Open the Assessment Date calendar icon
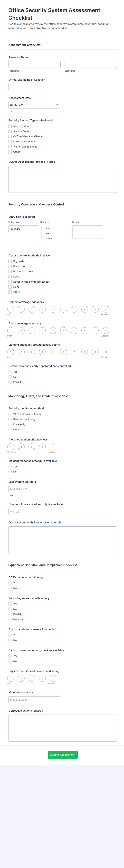Image resolution: width=124 pixels, height=868 pixels. pyautogui.click(x=57, y=105)
